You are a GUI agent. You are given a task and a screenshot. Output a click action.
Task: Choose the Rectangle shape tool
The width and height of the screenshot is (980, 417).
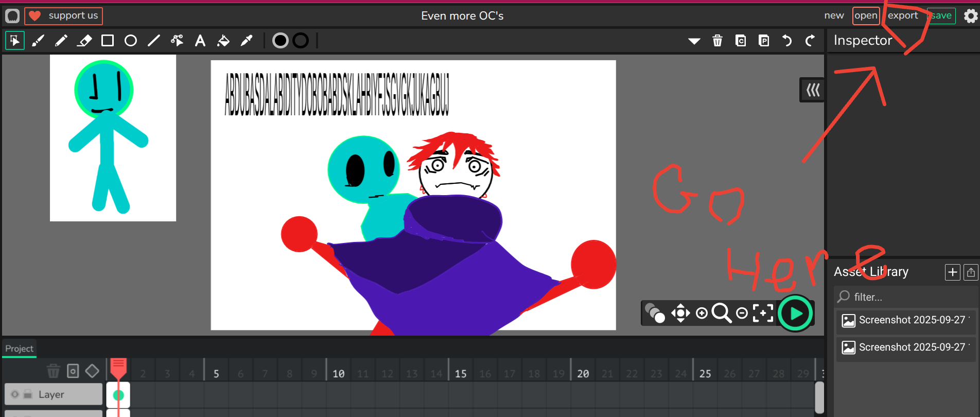click(x=108, y=41)
